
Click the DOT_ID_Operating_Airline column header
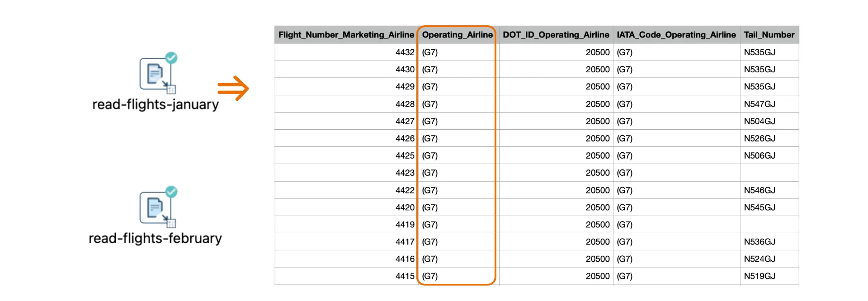pyautogui.click(x=556, y=35)
